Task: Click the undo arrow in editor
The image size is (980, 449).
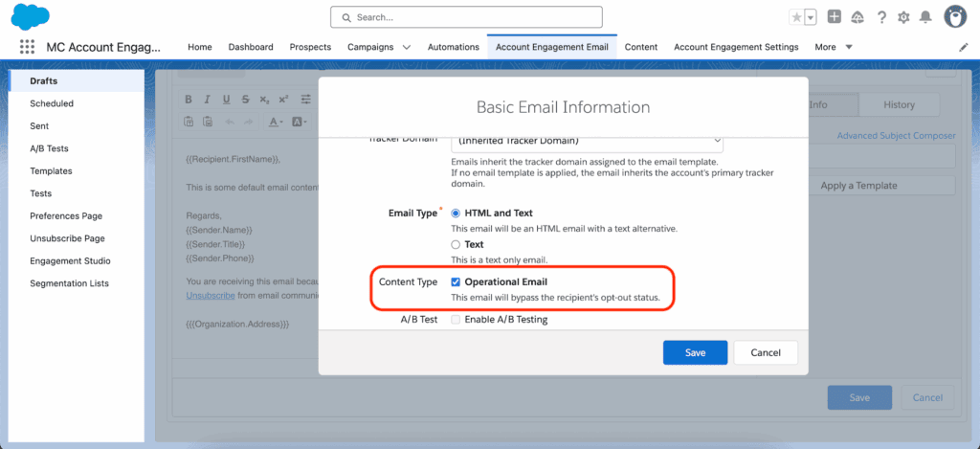Action: (x=230, y=122)
